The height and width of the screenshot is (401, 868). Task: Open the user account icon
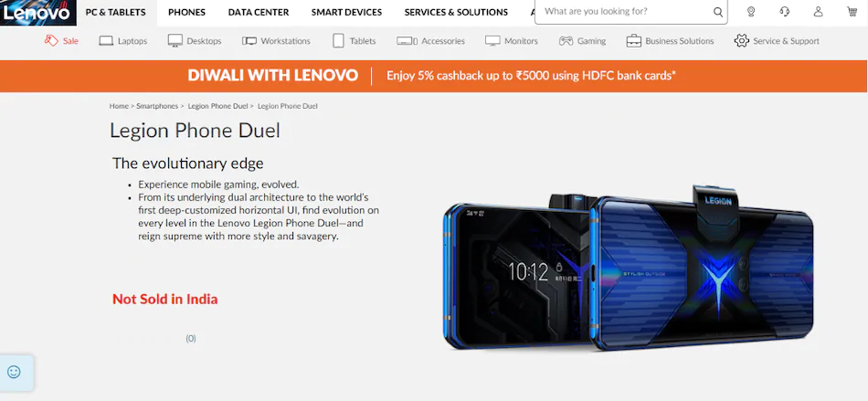[x=818, y=12]
